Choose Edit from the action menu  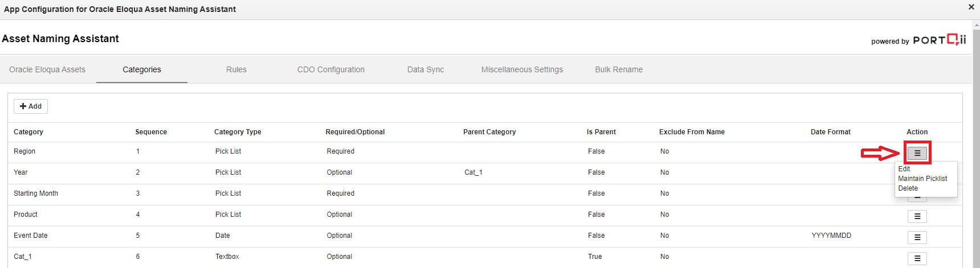(904, 169)
